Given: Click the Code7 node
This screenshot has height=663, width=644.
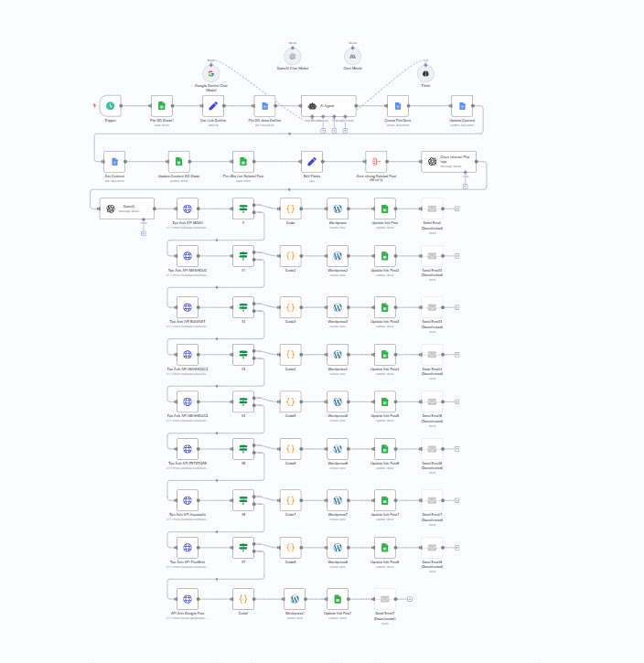Looking at the screenshot, I should 290,500.
